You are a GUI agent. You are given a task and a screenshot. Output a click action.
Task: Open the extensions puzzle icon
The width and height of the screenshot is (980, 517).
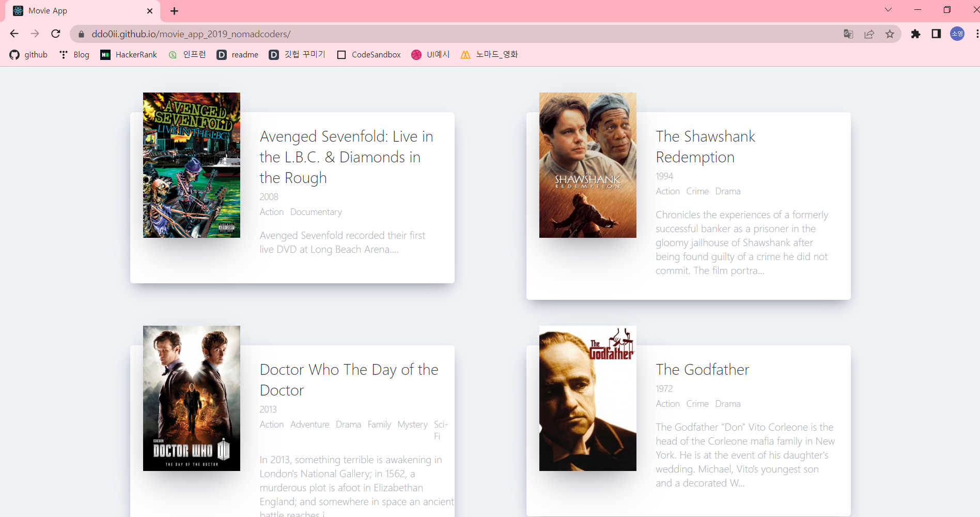pyautogui.click(x=915, y=34)
